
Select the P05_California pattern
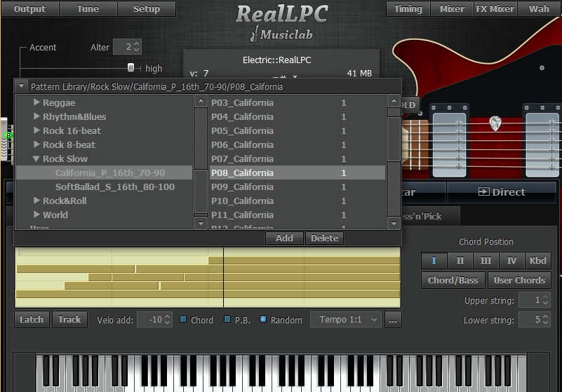tap(243, 130)
